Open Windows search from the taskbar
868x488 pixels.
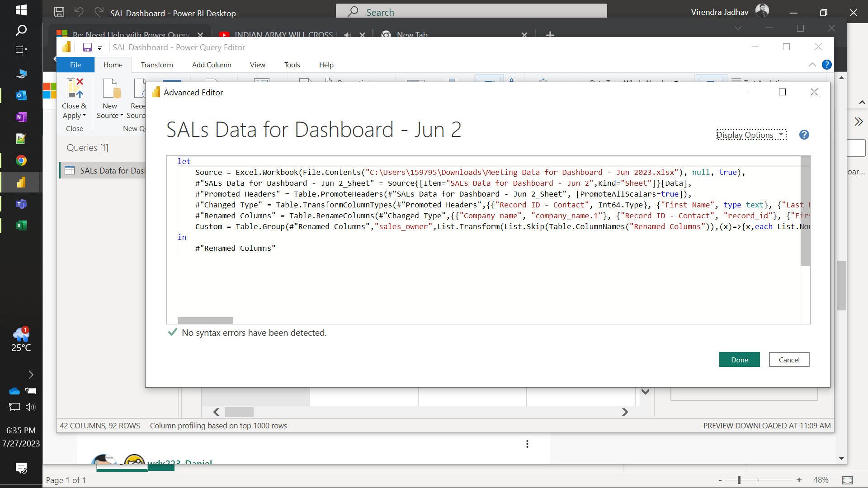(x=21, y=30)
